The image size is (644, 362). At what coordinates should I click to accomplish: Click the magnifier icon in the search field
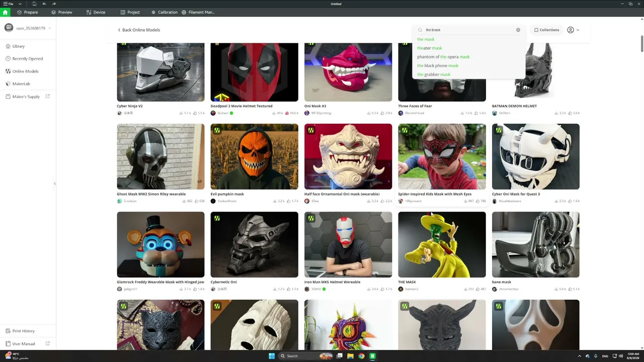(x=420, y=30)
